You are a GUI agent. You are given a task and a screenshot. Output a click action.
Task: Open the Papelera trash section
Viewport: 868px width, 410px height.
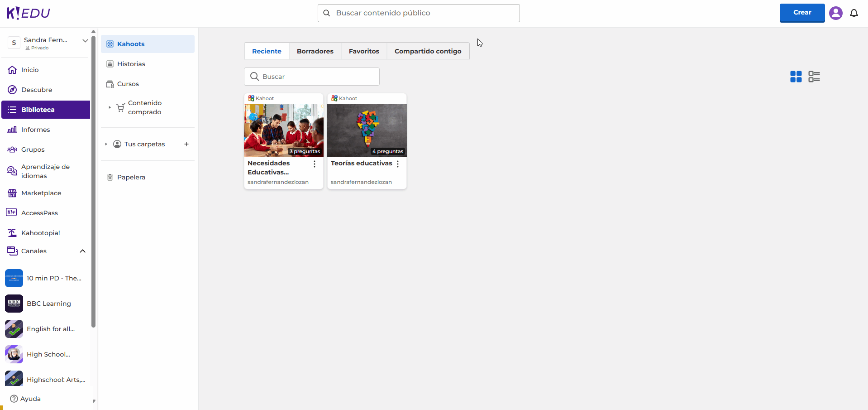coord(131,177)
